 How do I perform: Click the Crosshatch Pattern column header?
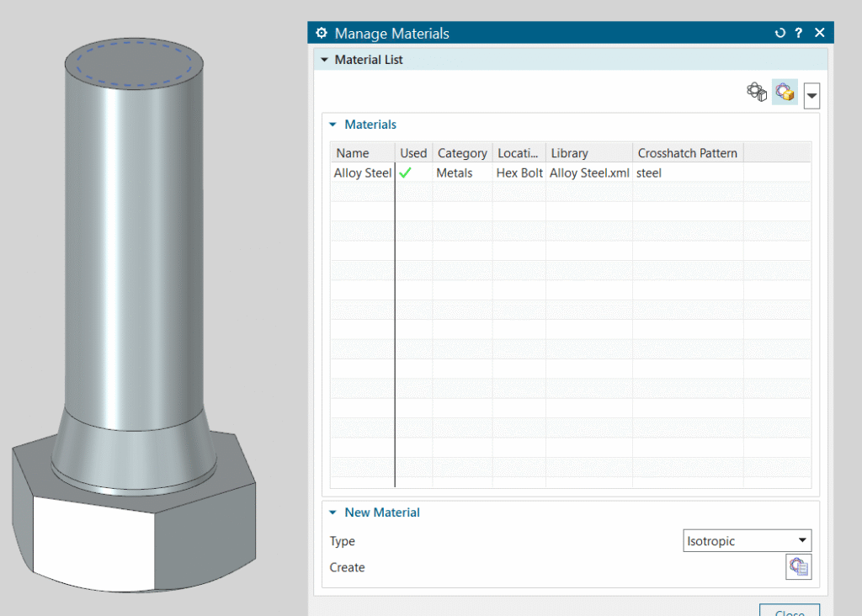pyautogui.click(x=687, y=153)
